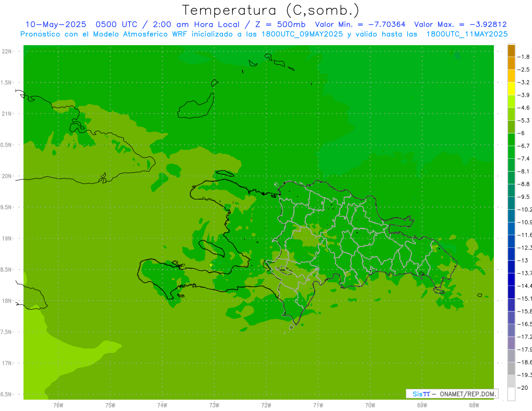Image resolution: width=532 pixels, height=411 pixels.
Task: Click the '76W' longitude label
Action: [58, 405]
